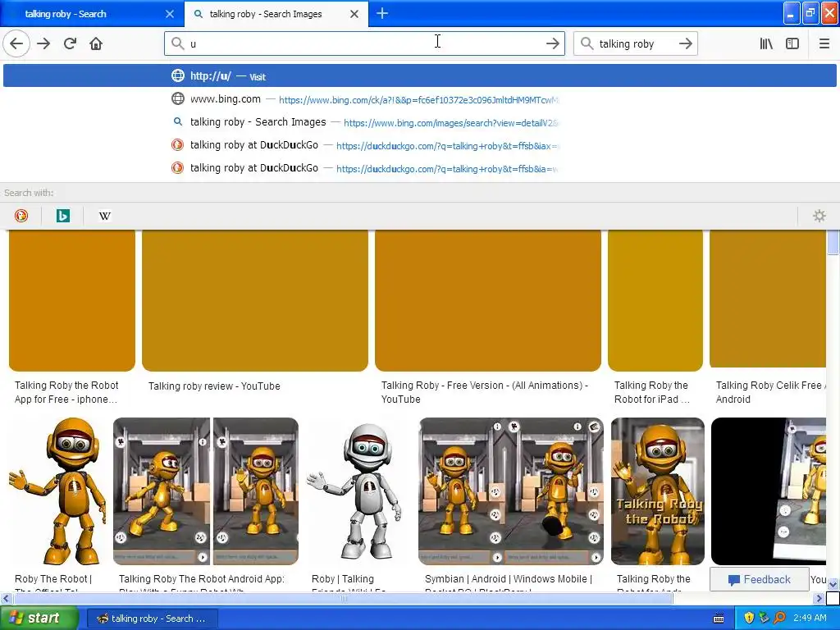Open search settings gear icon
The width and height of the screenshot is (840, 630).
pos(819,216)
